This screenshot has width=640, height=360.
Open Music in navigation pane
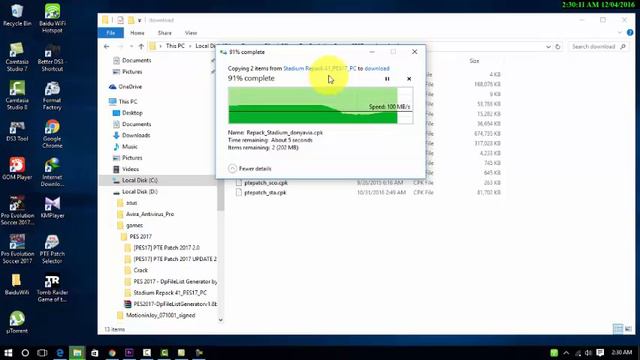(x=125, y=147)
